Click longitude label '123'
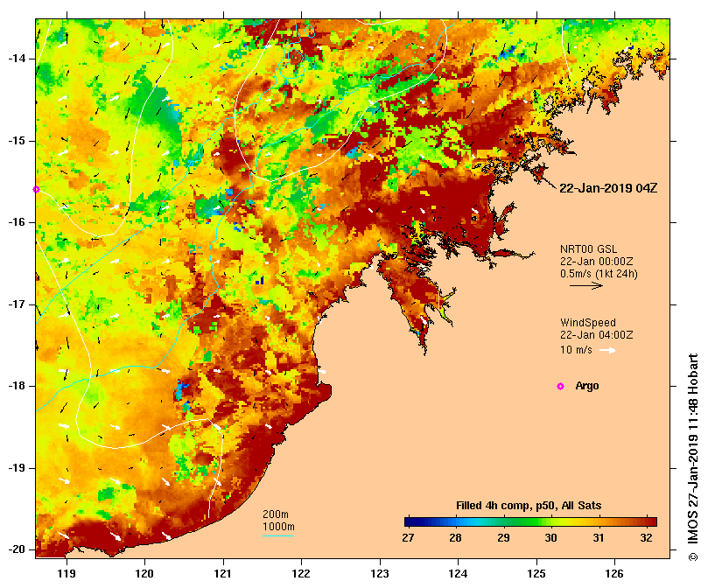Viewport: 708px width, 588px height. point(380,573)
